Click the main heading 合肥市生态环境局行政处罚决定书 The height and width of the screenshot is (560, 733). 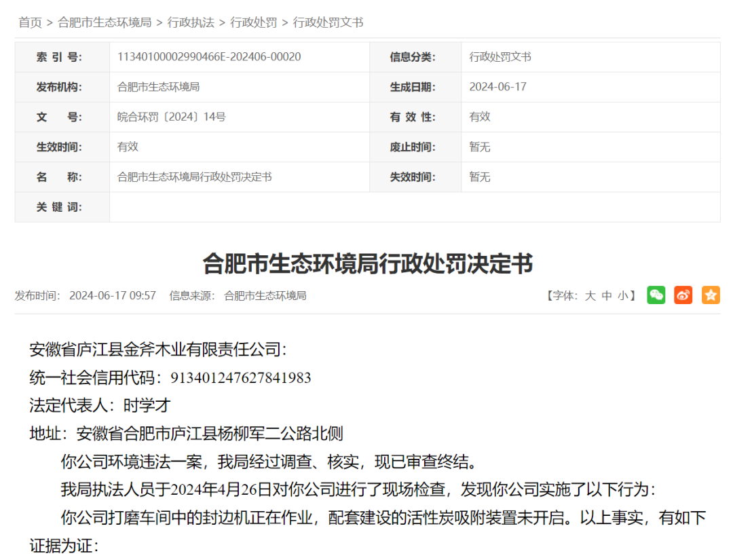367,263
